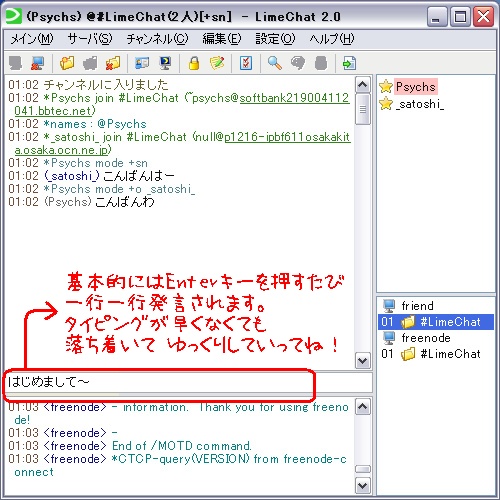Image resolution: width=500 pixels, height=500 pixels.
Task: Click the magnifying glass search icon
Action: point(275,63)
